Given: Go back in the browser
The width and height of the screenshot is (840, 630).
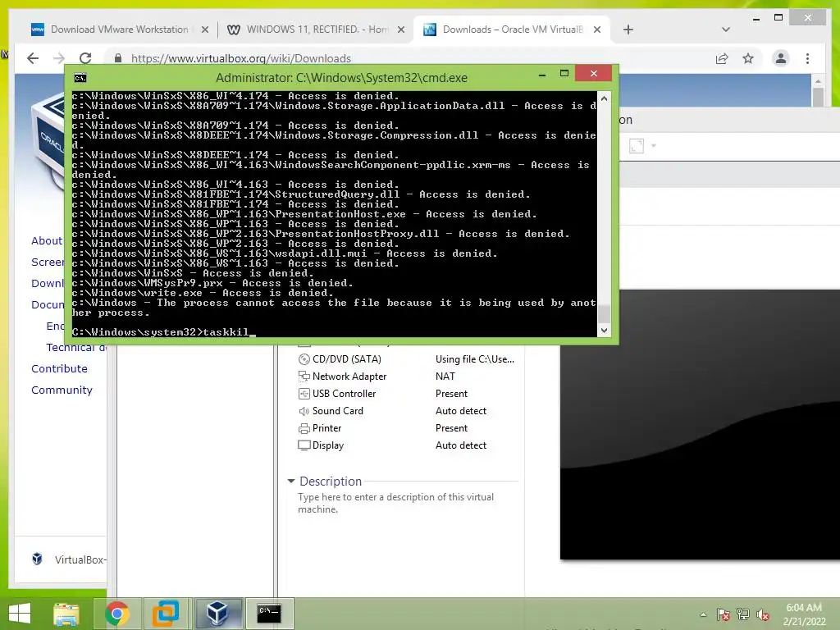Looking at the screenshot, I should coord(33,58).
